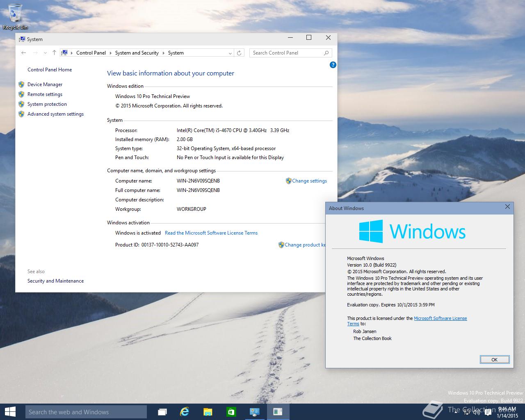Viewport: 525px width, 420px height.
Task: Open the volume tray icon
Action: coord(477,413)
